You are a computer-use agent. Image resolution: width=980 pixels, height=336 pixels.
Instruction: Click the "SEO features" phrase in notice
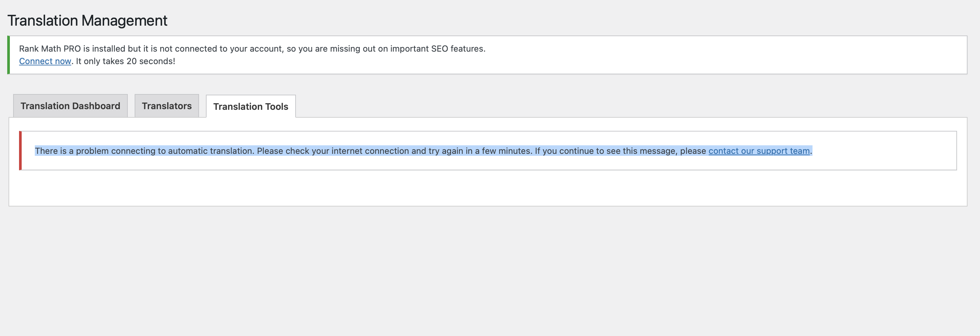point(458,49)
